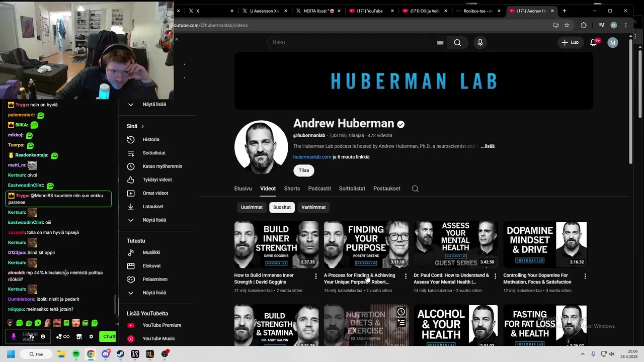Screen dimensions: 644x362
Task: Open options for Robert Greene video
Action: 406,276
